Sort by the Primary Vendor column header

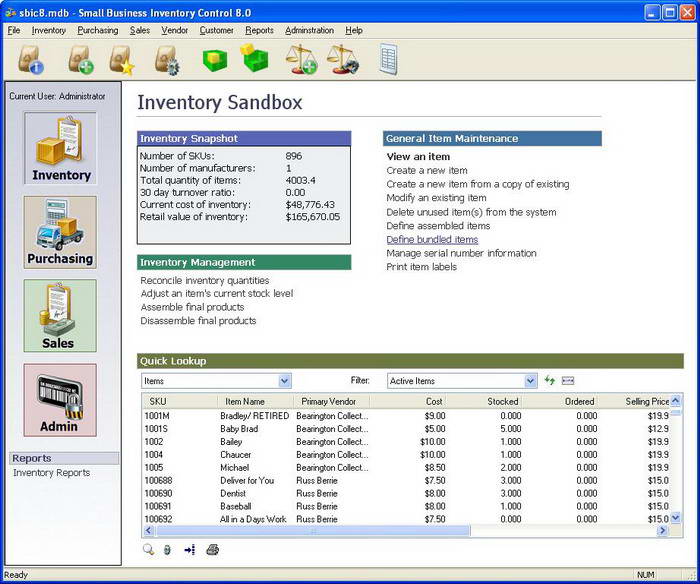point(332,401)
